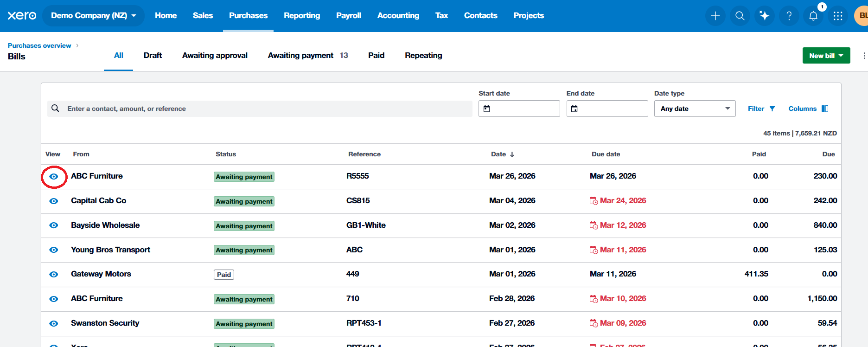Open the sparkle AI assistant icon
This screenshot has width=868, height=347.
764,16
